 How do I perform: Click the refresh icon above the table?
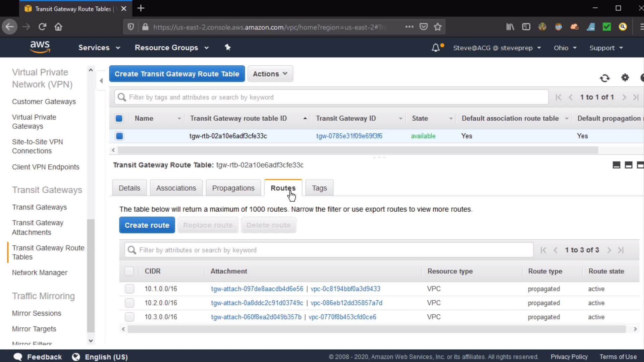click(x=604, y=78)
